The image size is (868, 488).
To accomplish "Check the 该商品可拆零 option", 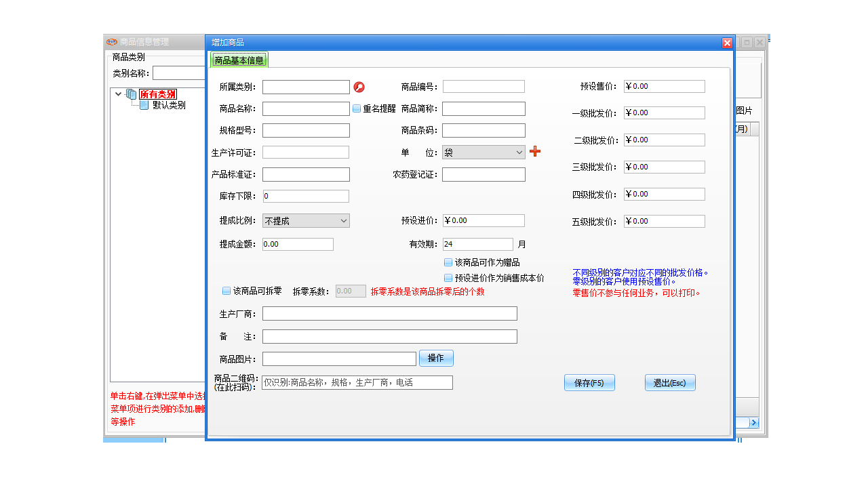I will tap(226, 291).
